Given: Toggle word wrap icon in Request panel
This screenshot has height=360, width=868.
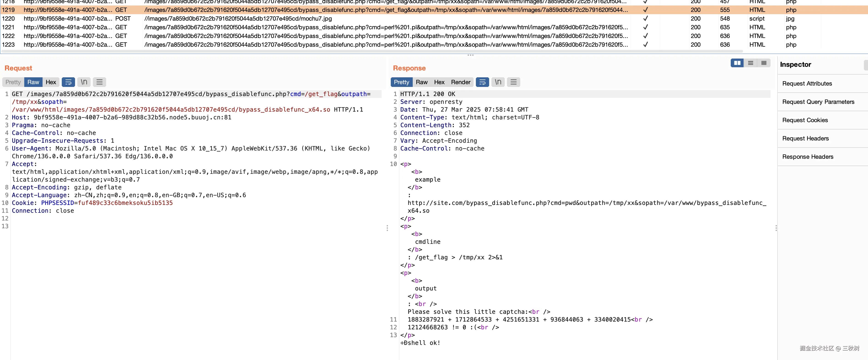Looking at the screenshot, I should coord(68,82).
